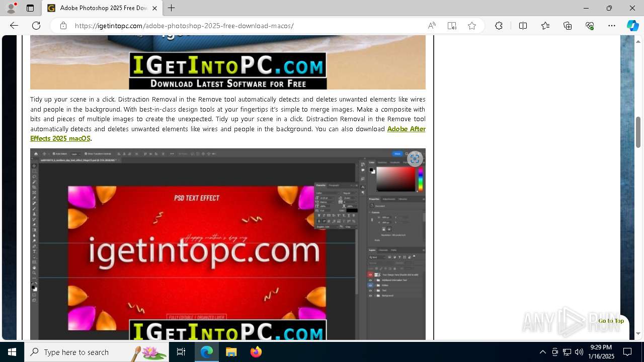The width and height of the screenshot is (644, 362).
Task: Run visual search on the Photoshop screenshot
Action: coord(415,159)
